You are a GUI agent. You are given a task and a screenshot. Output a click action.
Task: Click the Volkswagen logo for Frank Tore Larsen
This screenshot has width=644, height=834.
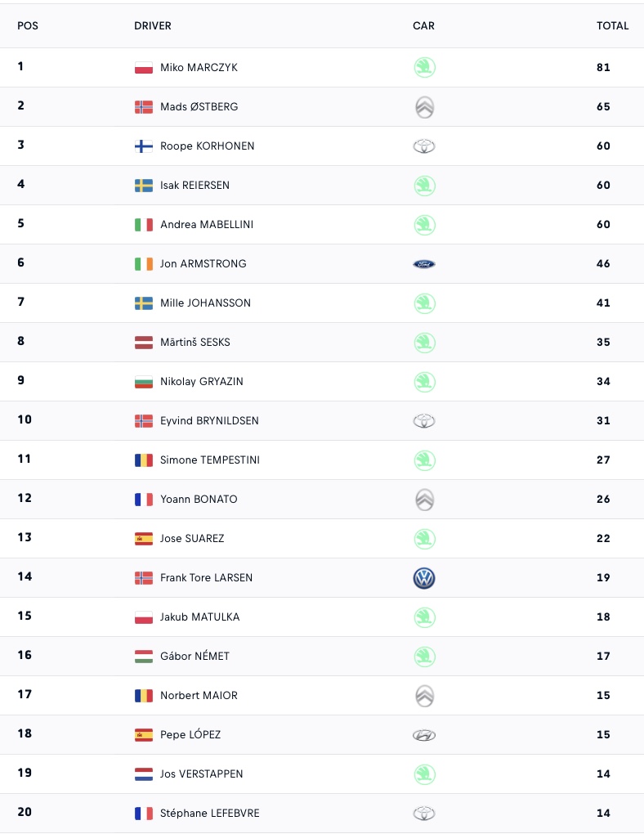point(424,578)
